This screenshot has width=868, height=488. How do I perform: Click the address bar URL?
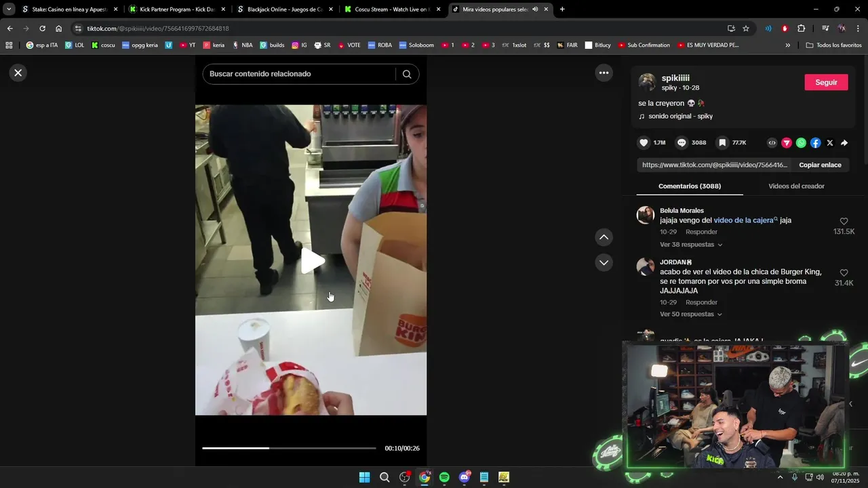click(x=157, y=28)
